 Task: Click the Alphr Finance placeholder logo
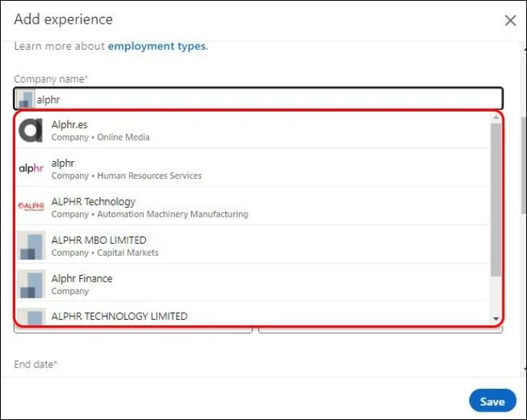(31, 284)
